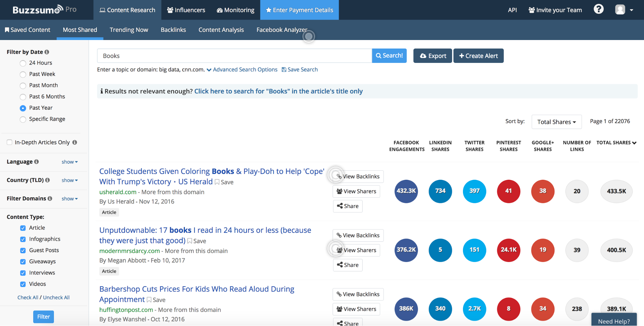Expand the Filter Domains show dropdown
This screenshot has height=326, width=644.
click(x=70, y=198)
